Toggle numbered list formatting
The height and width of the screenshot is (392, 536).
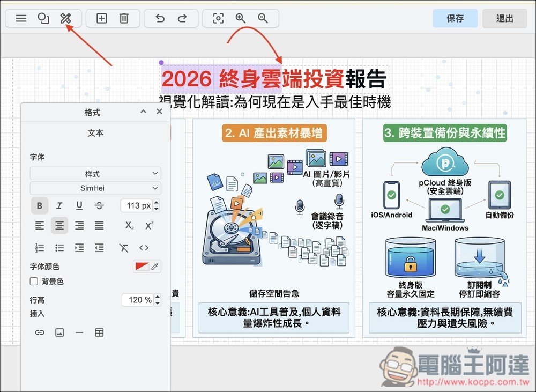pyautogui.click(x=39, y=248)
